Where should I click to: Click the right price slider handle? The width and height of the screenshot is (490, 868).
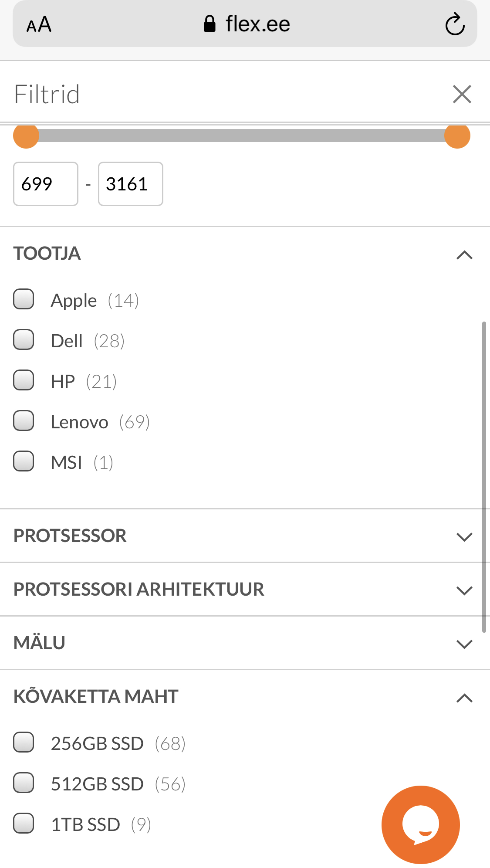[457, 136]
